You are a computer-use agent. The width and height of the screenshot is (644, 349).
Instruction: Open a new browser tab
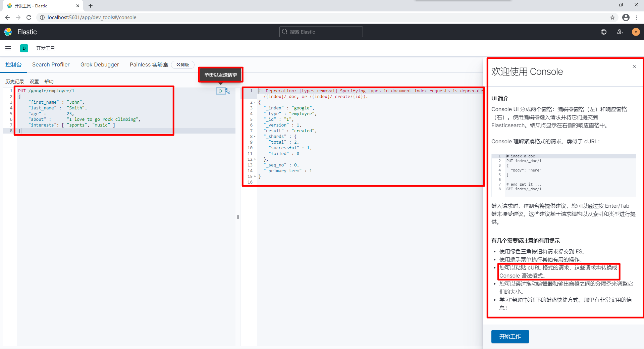point(91,6)
